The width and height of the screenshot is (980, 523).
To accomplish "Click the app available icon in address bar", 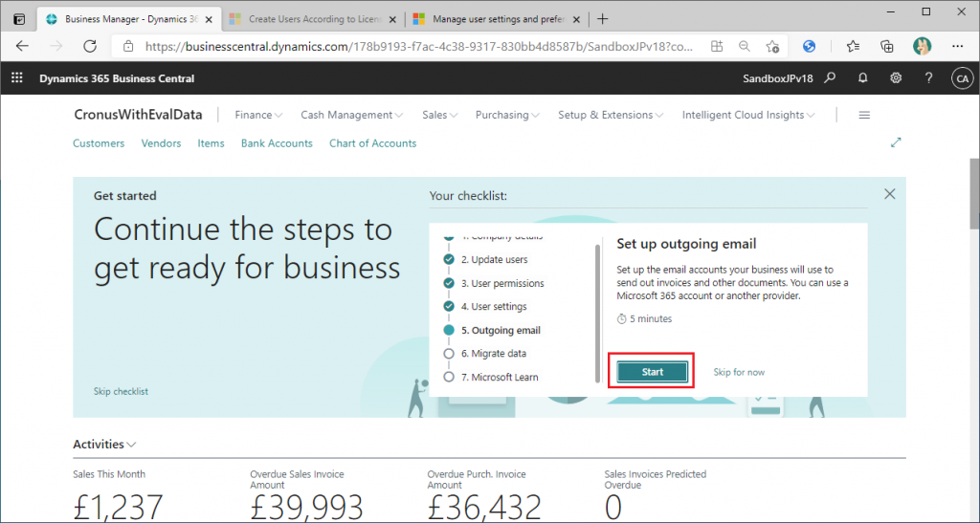I will tap(716, 46).
